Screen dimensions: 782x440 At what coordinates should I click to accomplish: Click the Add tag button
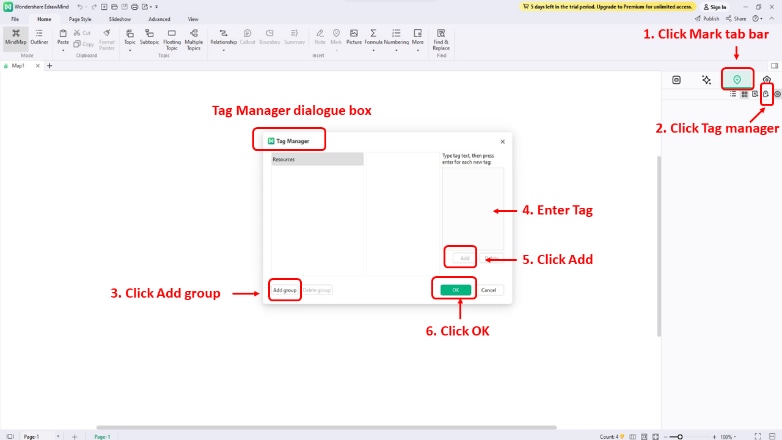pyautogui.click(x=464, y=258)
